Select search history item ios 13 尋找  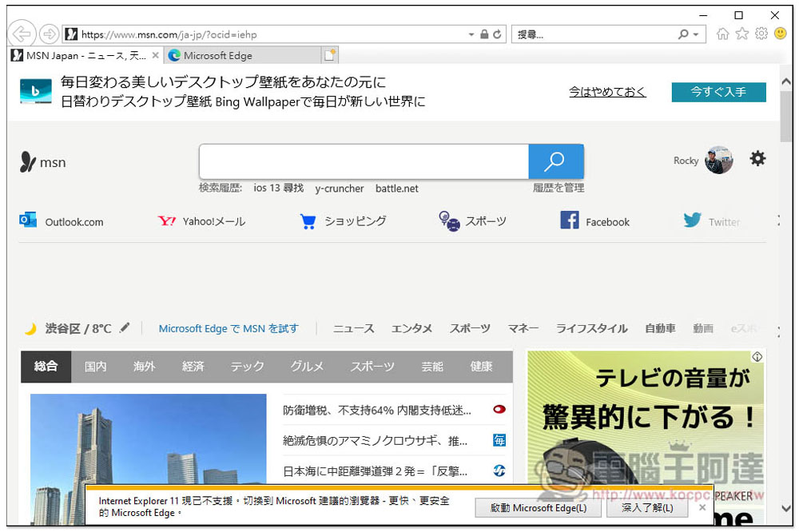coord(278,188)
